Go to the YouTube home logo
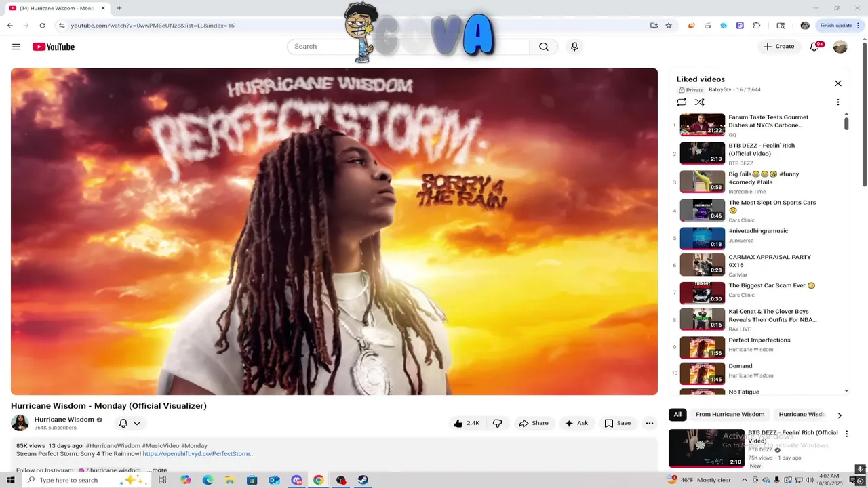 click(54, 47)
